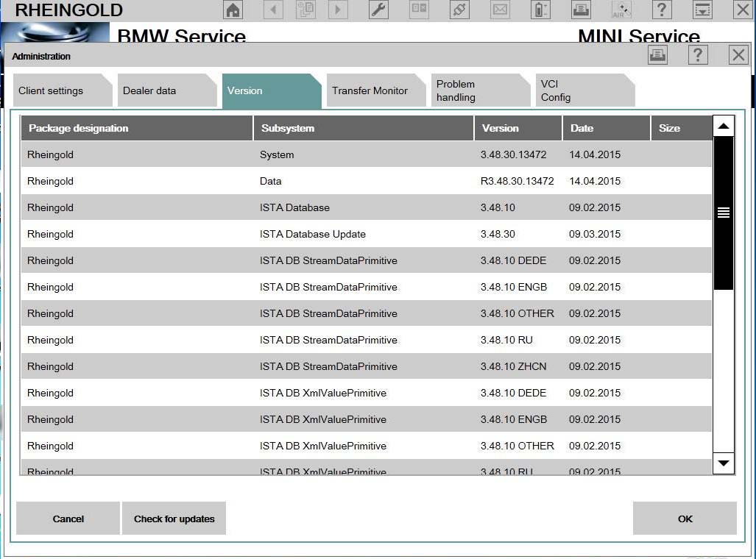Click the help question mark in top toolbar

(662, 10)
